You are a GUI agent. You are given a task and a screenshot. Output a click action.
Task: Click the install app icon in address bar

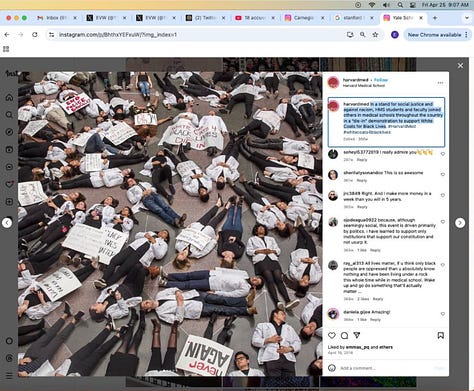350,35
